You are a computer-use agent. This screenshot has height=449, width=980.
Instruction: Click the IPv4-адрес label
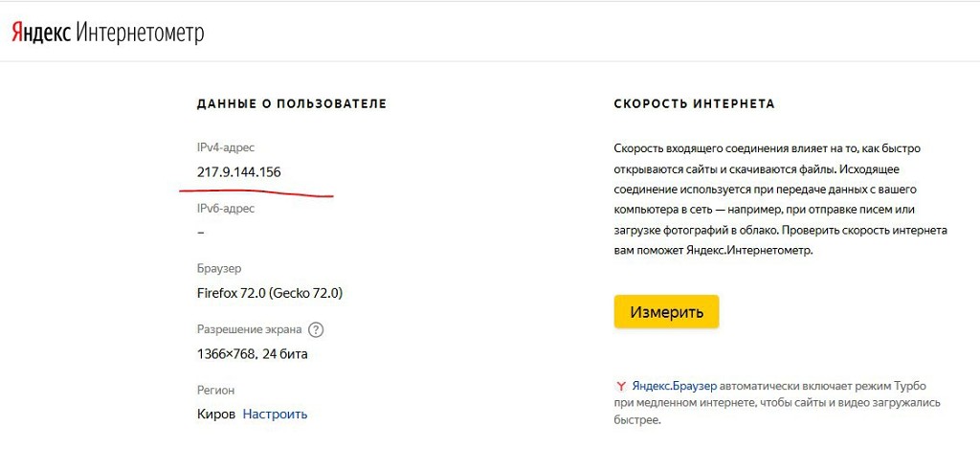point(226,147)
